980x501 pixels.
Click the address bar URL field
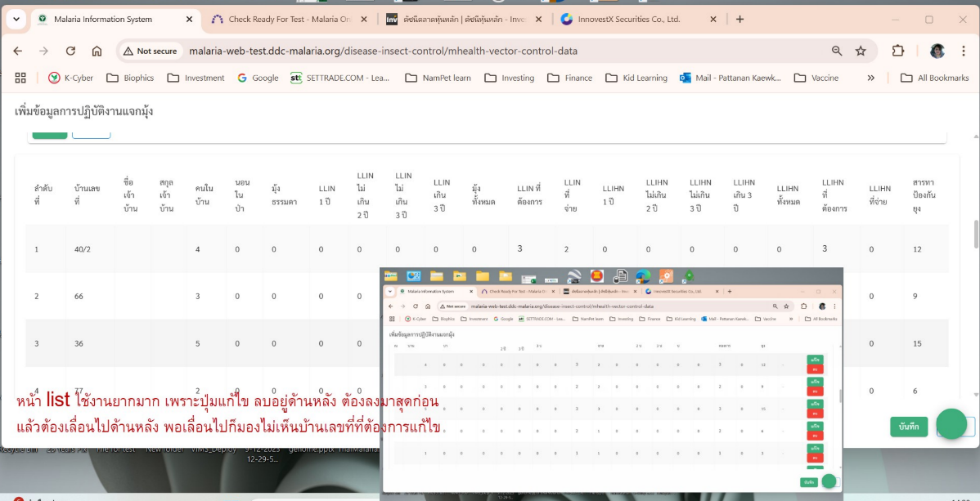(491, 51)
